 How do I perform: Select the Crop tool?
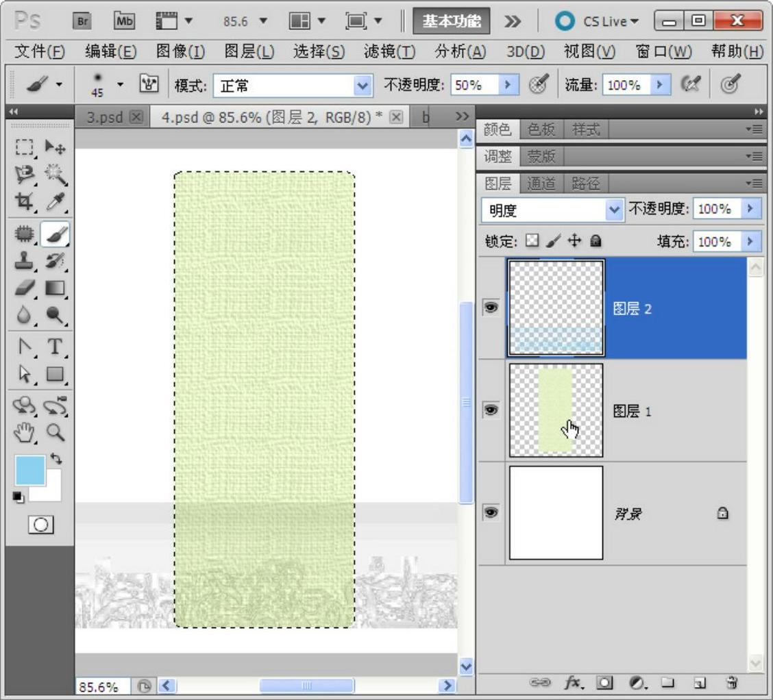25,202
